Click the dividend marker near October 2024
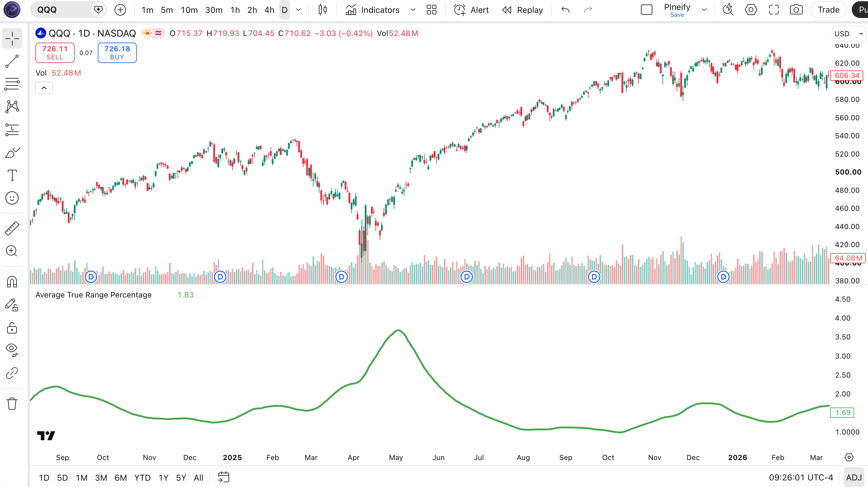Image resolution: width=868 pixels, height=487 pixels. [91, 277]
